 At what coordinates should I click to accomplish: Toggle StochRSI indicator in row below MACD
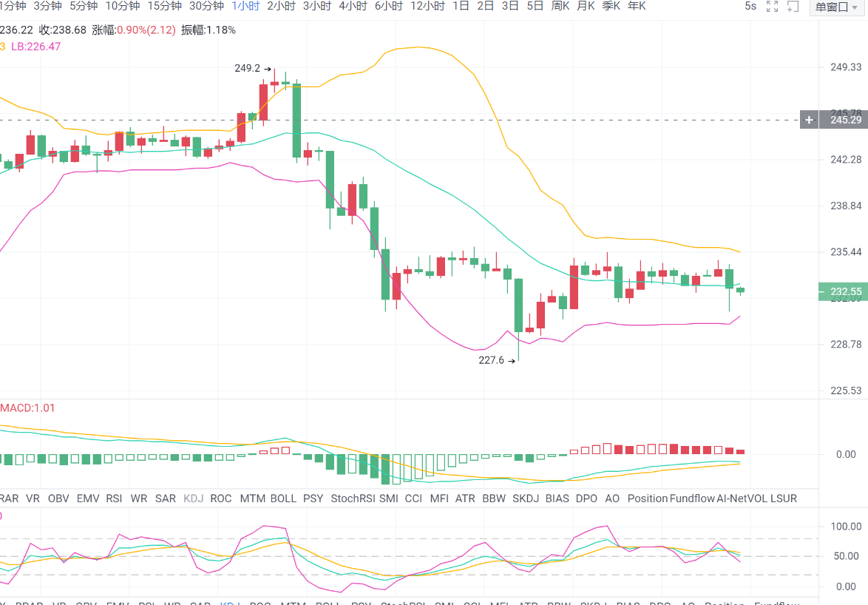pos(352,498)
